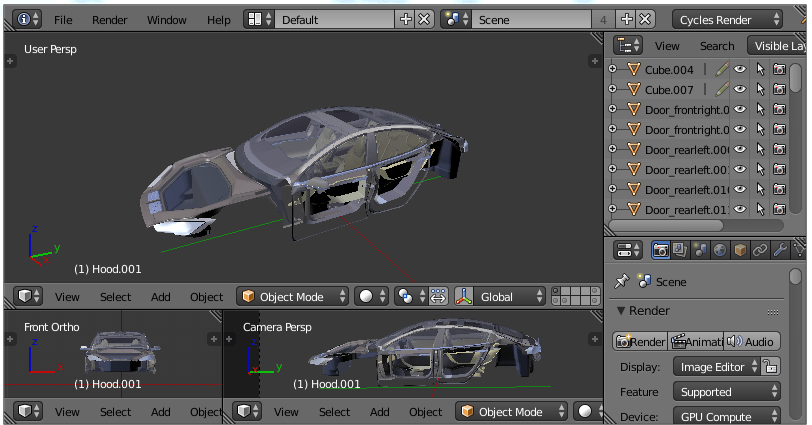Open tool shelf plus in User Persp view
Screen dimensions: 812x425
9,61
